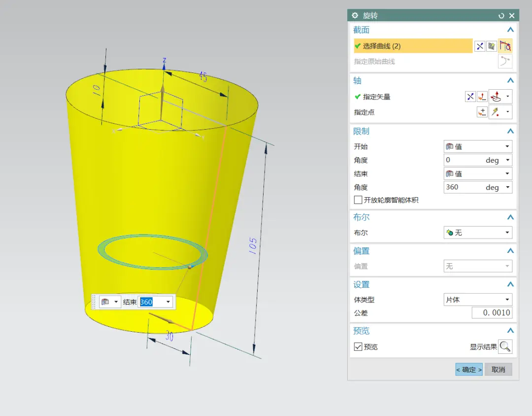Collapse the 限制 section

point(510,131)
